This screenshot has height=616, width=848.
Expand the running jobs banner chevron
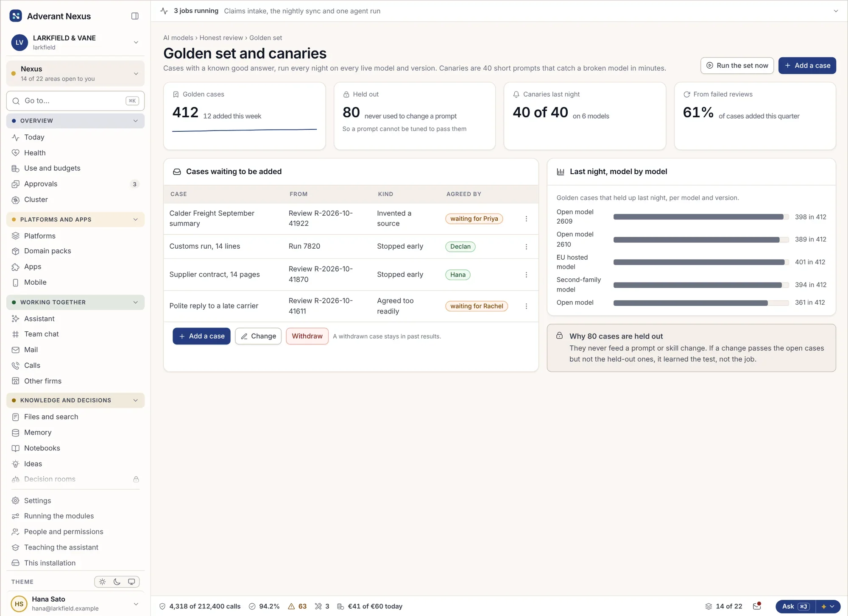(x=836, y=11)
